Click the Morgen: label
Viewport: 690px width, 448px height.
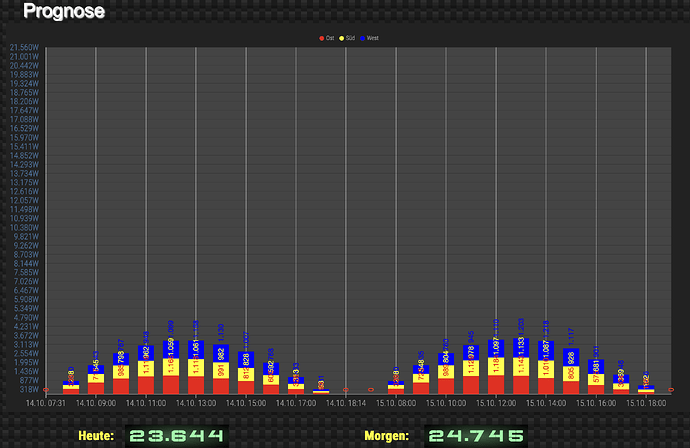(x=386, y=436)
